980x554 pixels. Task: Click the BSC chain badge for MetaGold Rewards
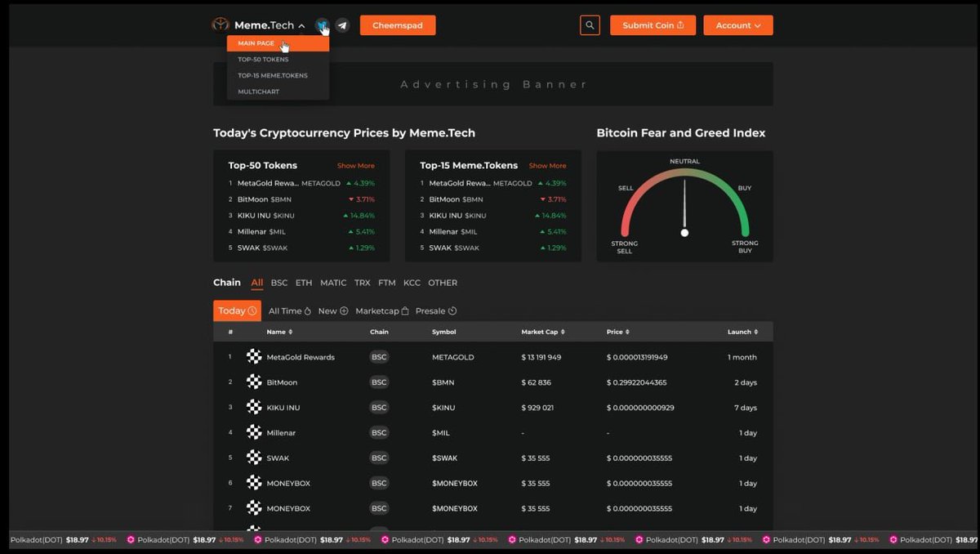[x=379, y=357]
